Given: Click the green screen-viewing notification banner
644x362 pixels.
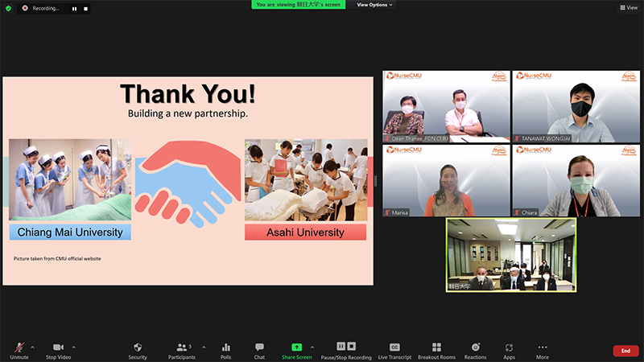Looking at the screenshot, I should tap(298, 5).
